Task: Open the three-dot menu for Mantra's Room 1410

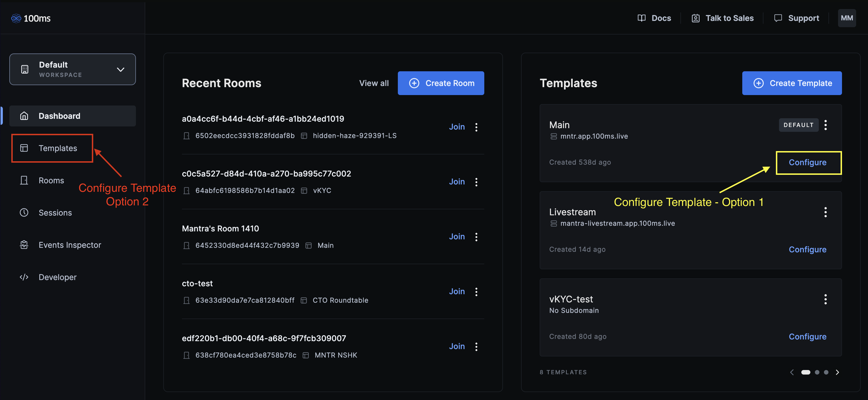Action: point(476,237)
